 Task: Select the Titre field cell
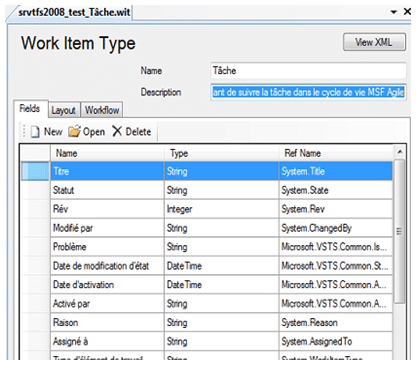[107, 171]
